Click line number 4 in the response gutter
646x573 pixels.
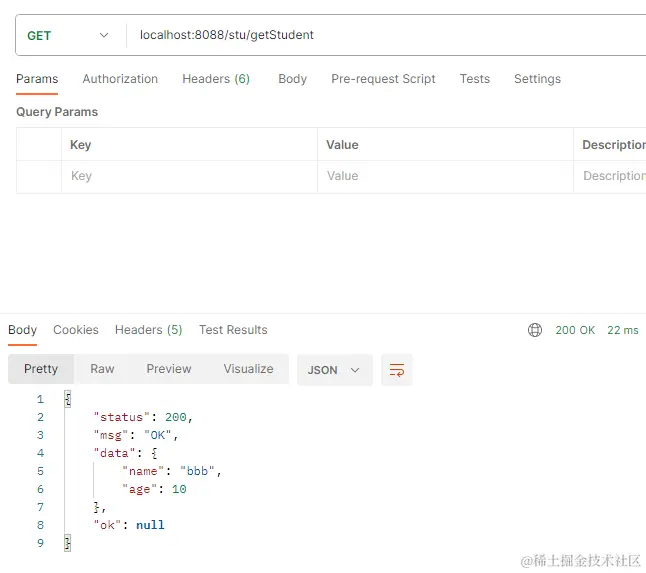coord(40,454)
